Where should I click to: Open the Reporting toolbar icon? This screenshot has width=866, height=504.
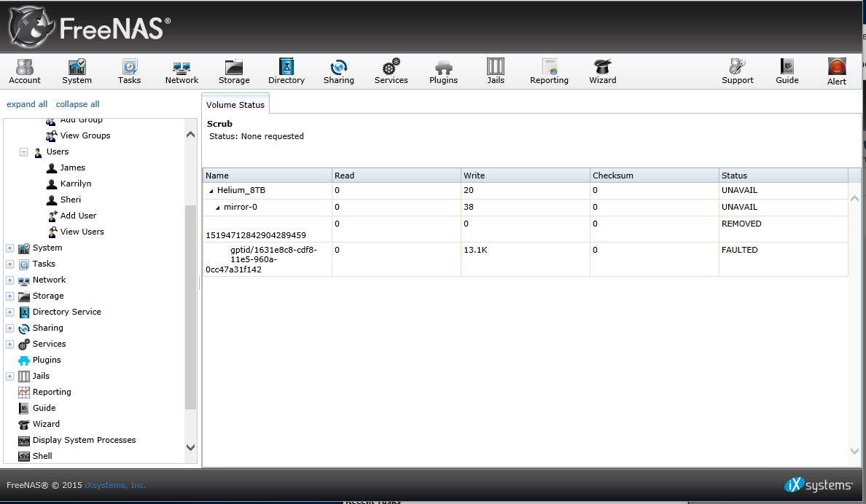tap(549, 71)
